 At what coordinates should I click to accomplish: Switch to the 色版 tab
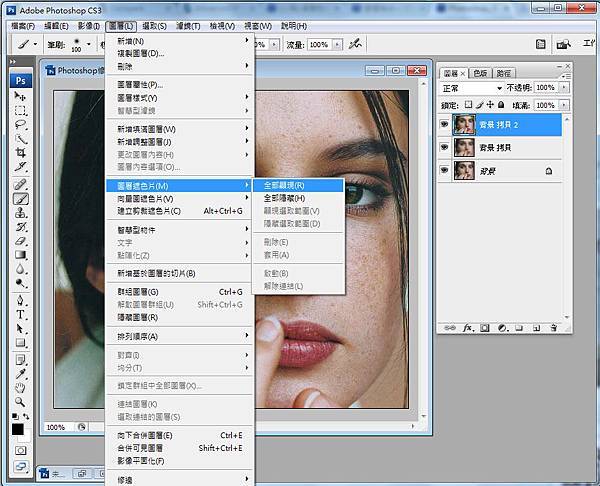(480, 73)
